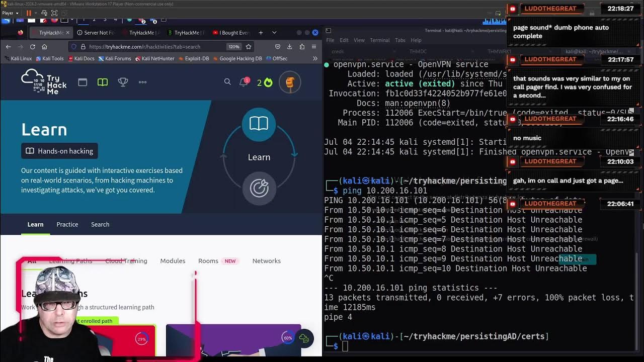Image resolution: width=644 pixels, height=362 pixels.
Task: List all open Firefox tabs
Action: click(274, 33)
